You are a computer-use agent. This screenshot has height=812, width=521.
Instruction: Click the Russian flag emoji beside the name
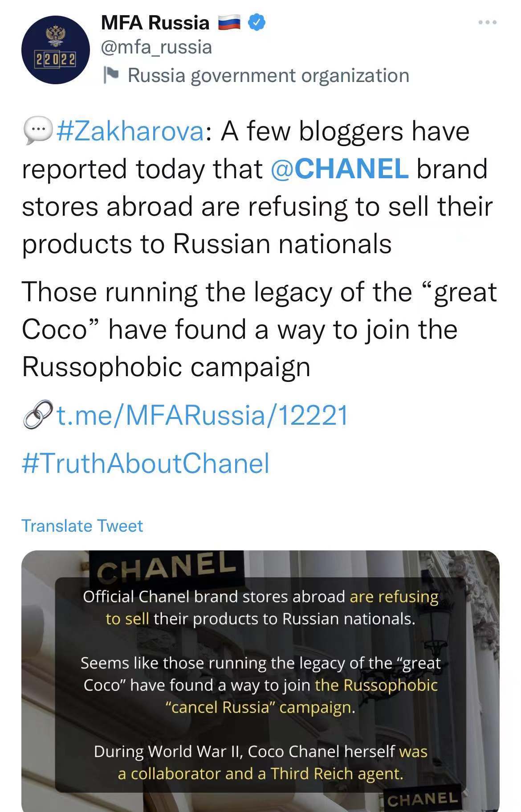(x=229, y=22)
